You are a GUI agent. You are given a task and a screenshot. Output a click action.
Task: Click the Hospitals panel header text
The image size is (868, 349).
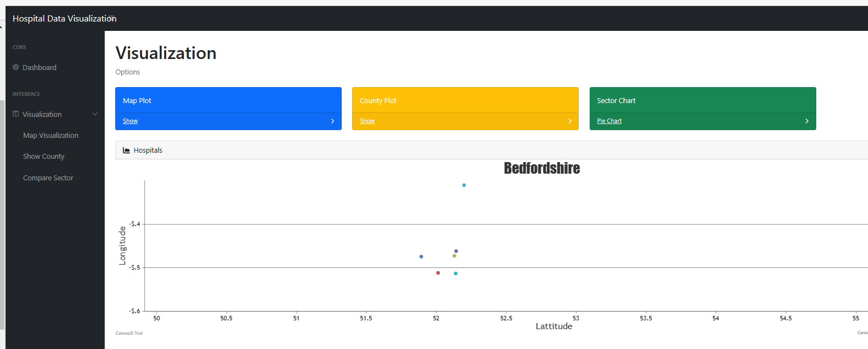[x=148, y=151]
